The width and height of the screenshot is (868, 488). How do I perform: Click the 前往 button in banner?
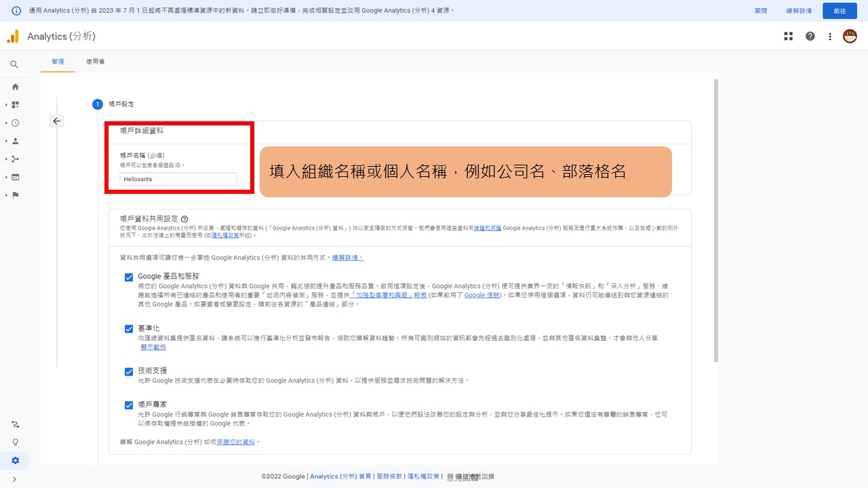click(840, 11)
